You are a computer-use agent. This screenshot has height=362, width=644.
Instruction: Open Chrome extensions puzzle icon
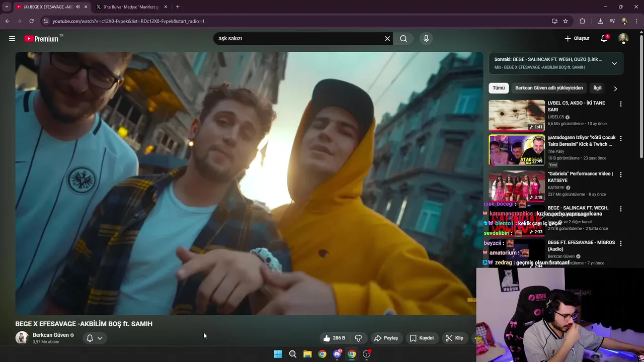[x=583, y=21]
